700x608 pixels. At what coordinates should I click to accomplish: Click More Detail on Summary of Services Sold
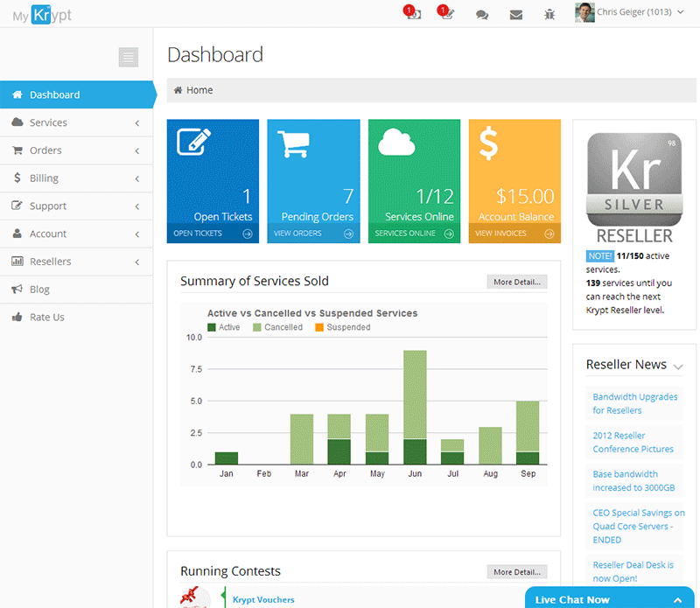tap(516, 282)
